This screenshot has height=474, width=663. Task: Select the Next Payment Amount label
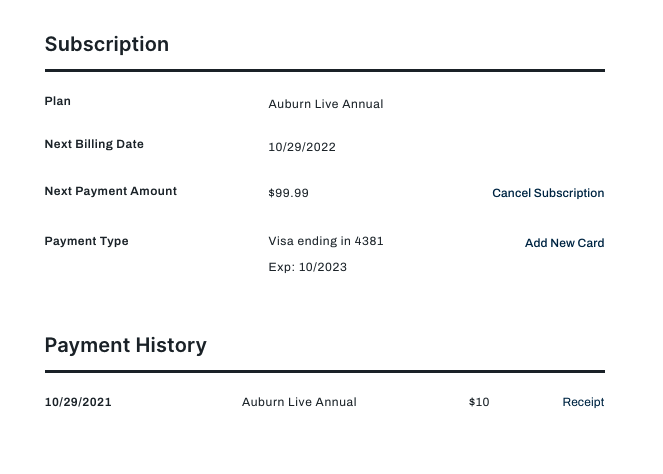tap(111, 191)
